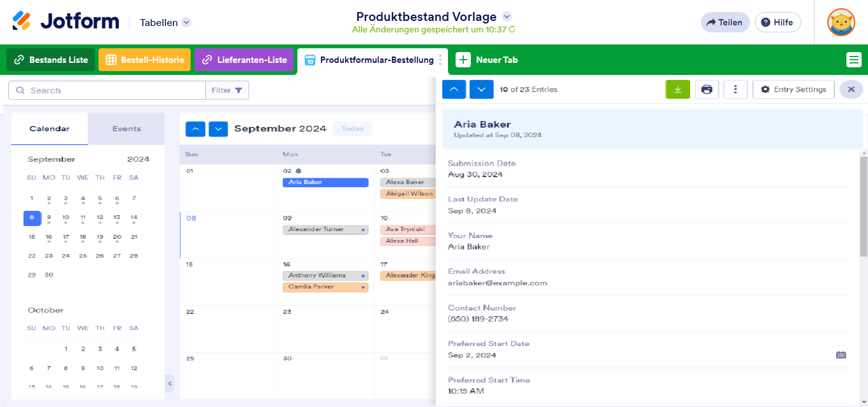
Task: Switch sidebar to Events view
Action: point(126,129)
